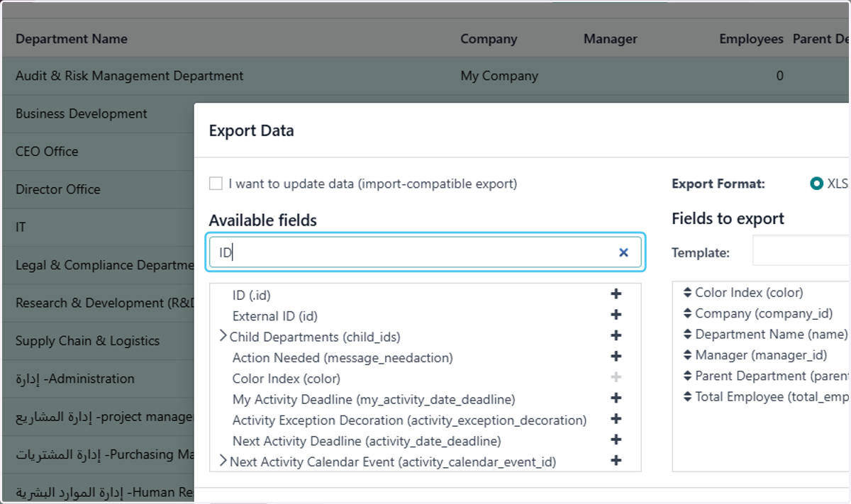The width and height of the screenshot is (851, 504).
Task: Expand Child Departments (child_ids) tree node
Action: tap(223, 336)
